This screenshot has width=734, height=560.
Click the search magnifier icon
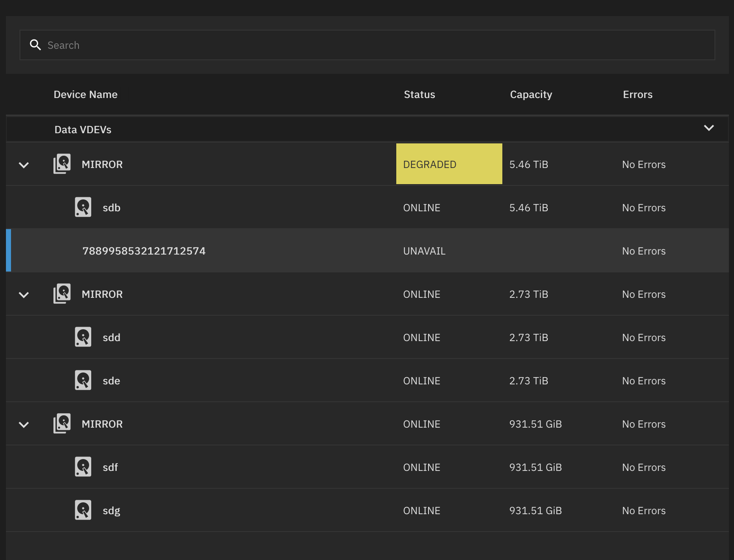click(x=35, y=45)
